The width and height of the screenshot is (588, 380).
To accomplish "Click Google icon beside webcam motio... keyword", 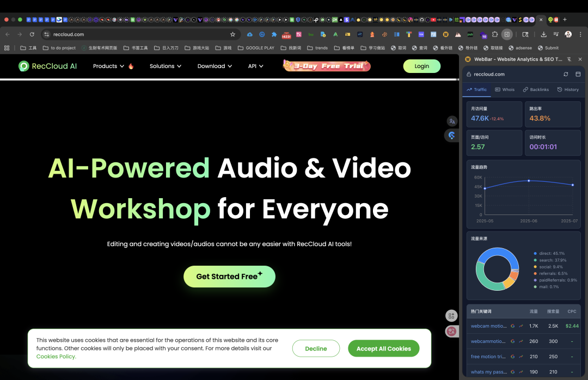I will (513, 326).
